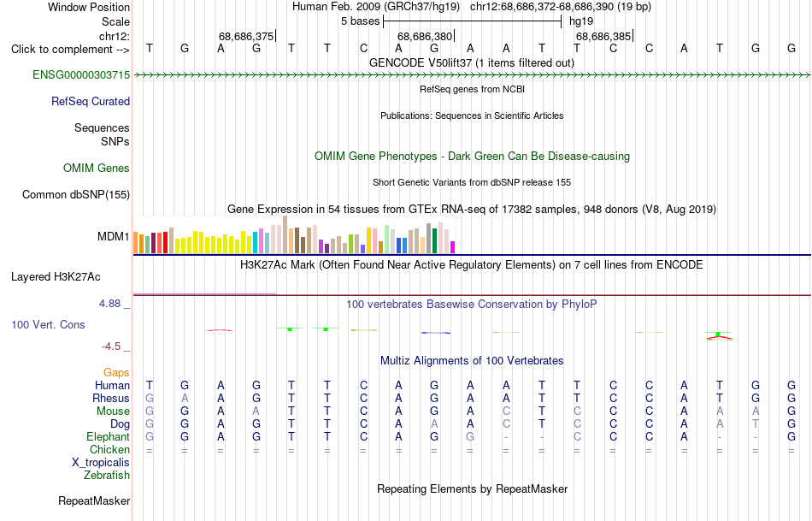This screenshot has height=521, width=812.
Task: Click the '5 bases' scale bar label
Action: 361,21
